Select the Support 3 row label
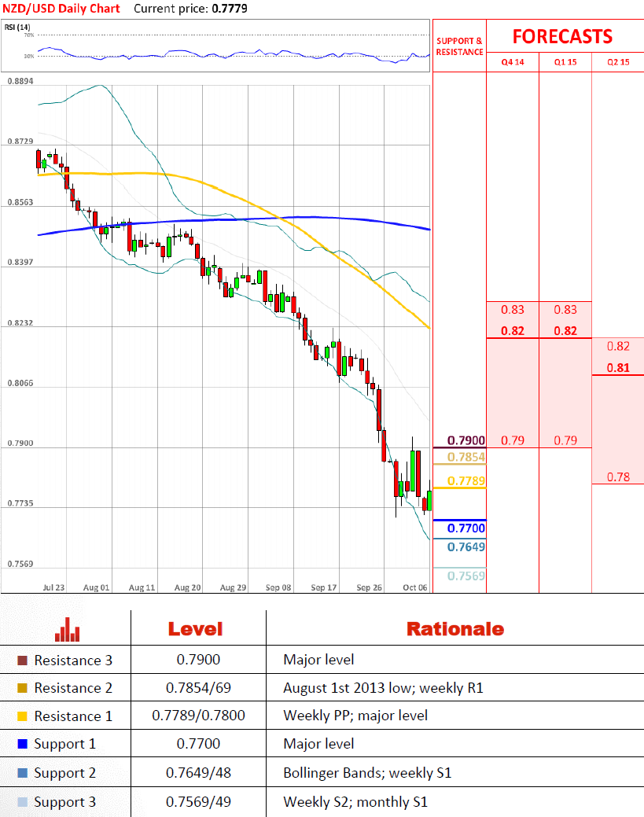The image size is (644, 817). pyautogui.click(x=65, y=802)
